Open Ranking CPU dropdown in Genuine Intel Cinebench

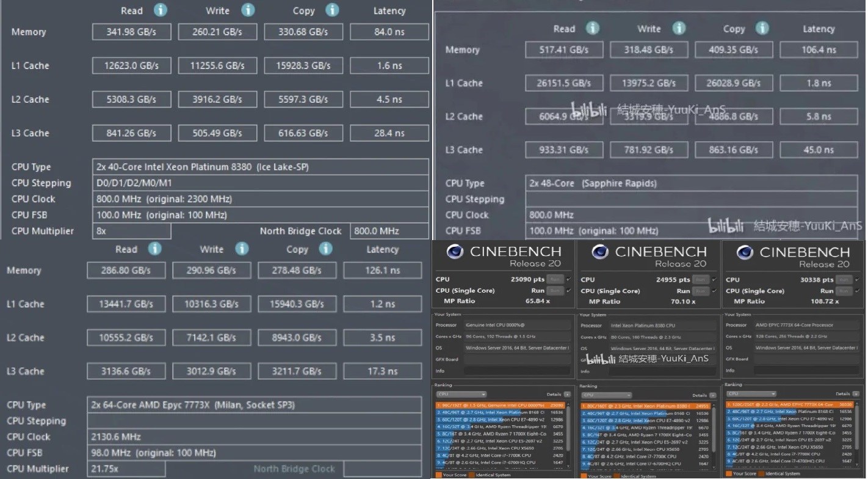click(461, 394)
